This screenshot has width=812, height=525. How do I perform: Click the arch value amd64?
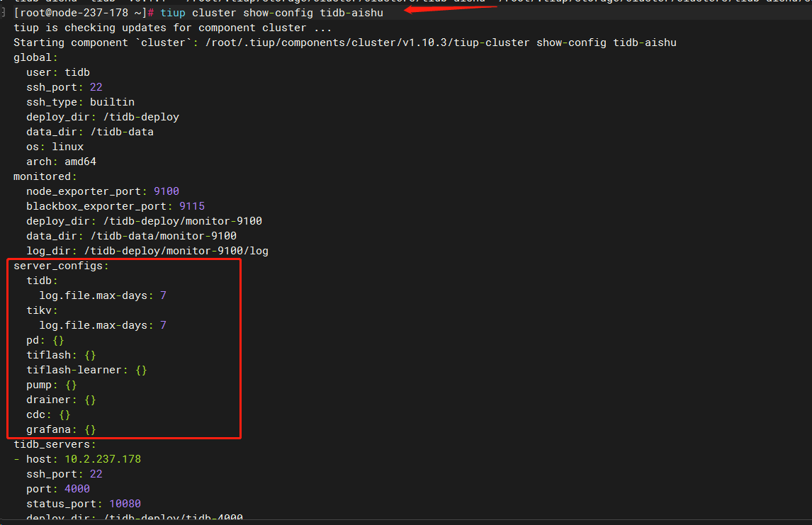point(80,162)
